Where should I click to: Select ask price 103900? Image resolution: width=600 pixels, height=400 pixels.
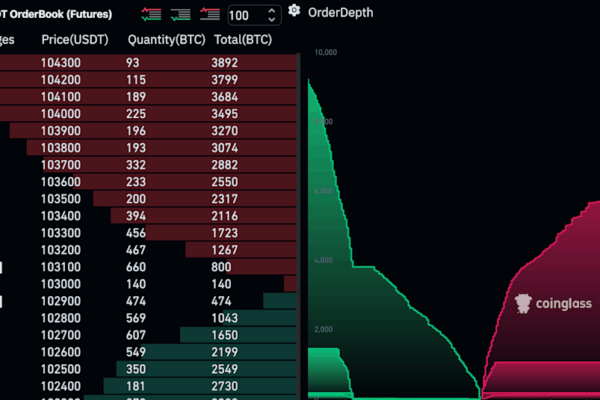click(x=61, y=131)
